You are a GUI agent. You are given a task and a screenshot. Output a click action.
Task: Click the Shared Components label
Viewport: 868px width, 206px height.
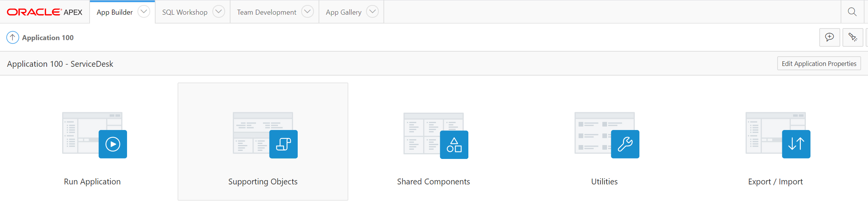pyautogui.click(x=433, y=182)
